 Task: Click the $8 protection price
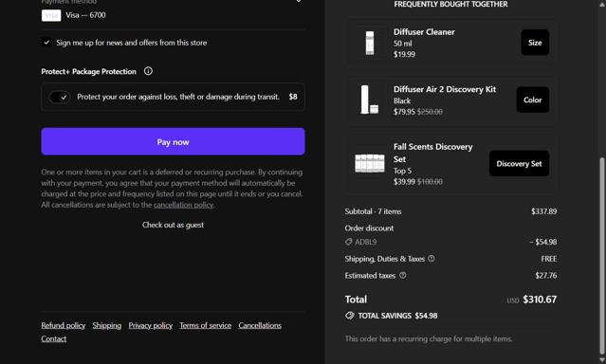(293, 97)
